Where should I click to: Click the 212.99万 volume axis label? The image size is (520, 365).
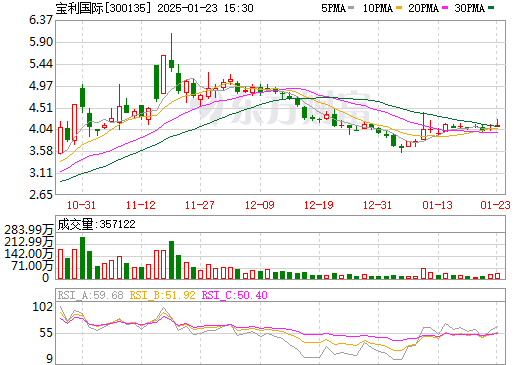pyautogui.click(x=29, y=242)
